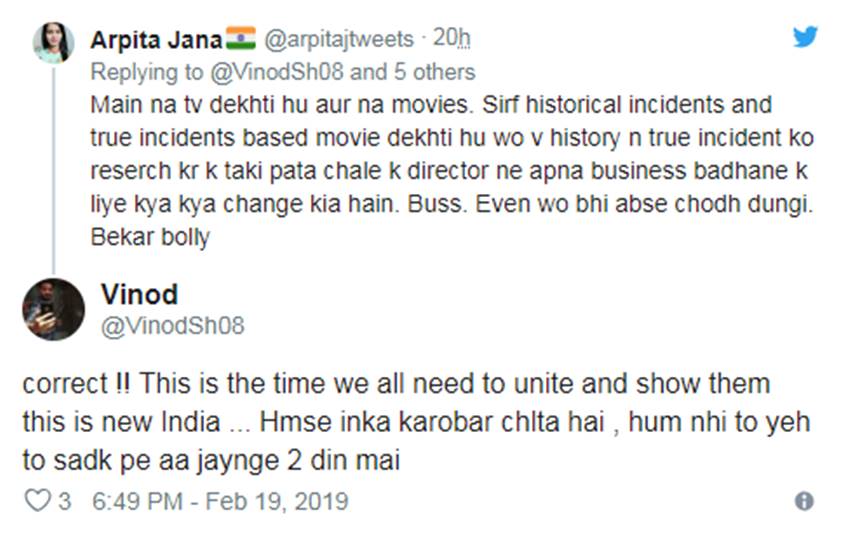
Task: Open Vinod's profile picture
Action: point(53,309)
